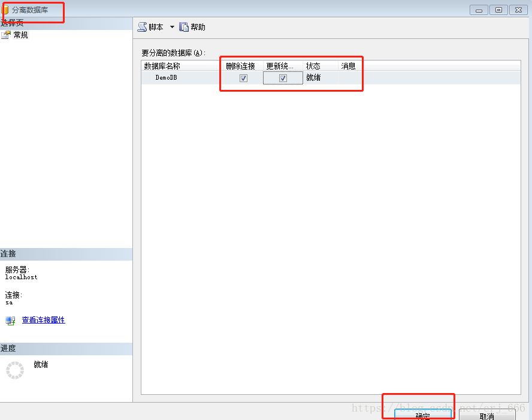Click the 就绪 status cell for DemoDB
The image size is (532, 420).
(313, 78)
